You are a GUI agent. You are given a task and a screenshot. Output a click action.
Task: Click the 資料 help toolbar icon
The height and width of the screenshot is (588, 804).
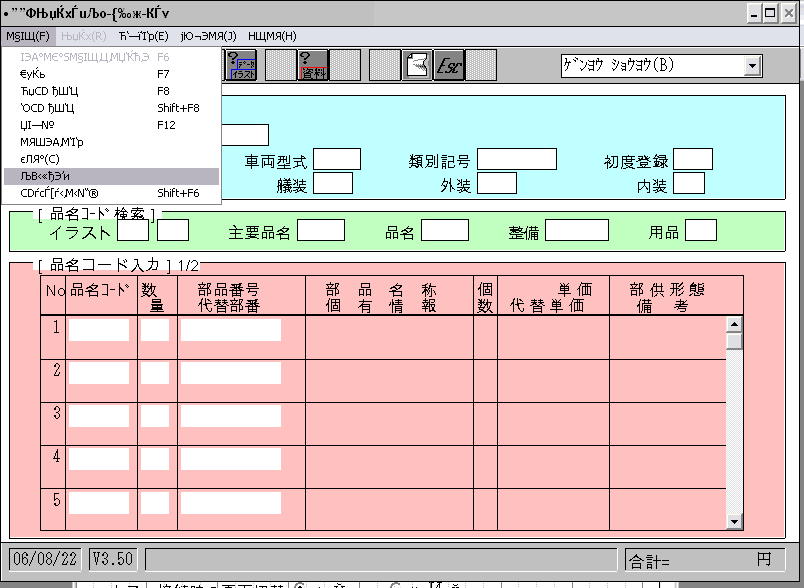click(314, 65)
